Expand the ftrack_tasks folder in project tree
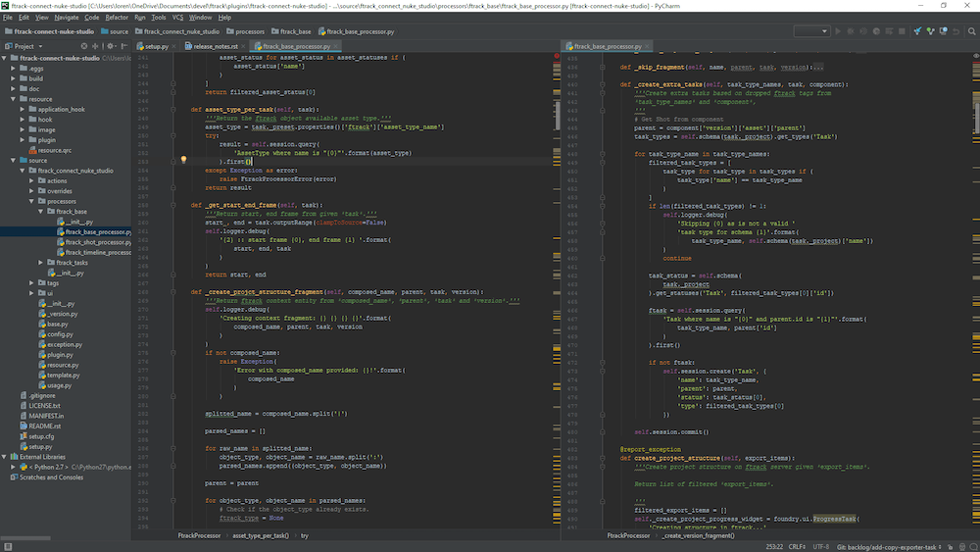980x552 pixels. tap(41, 262)
